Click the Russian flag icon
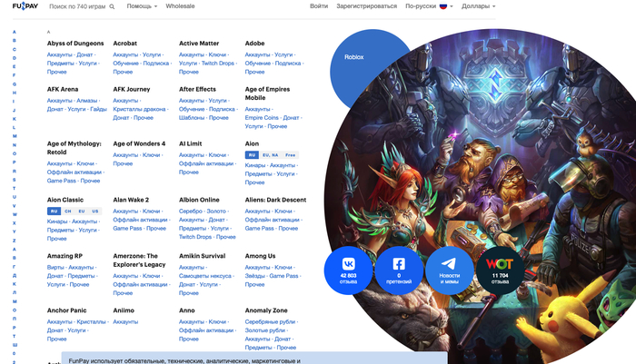This screenshot has height=364, width=636. click(x=444, y=6)
